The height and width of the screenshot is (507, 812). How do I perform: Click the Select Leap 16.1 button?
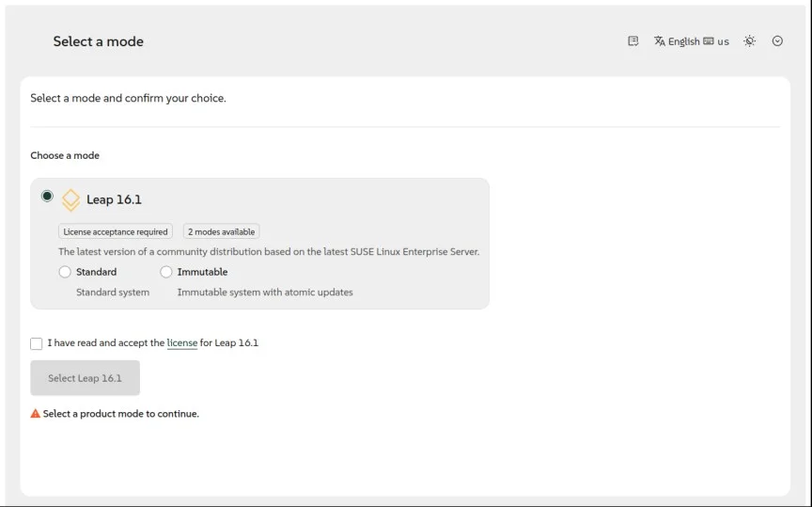click(85, 378)
